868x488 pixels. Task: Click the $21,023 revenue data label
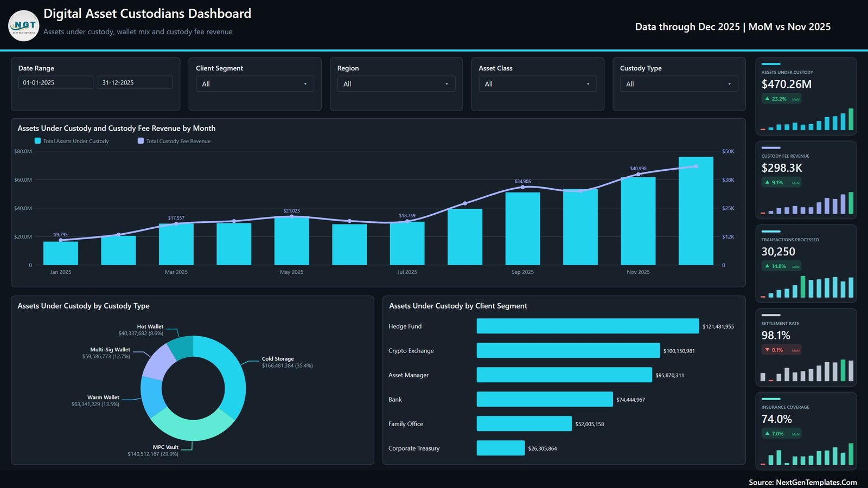coord(292,211)
